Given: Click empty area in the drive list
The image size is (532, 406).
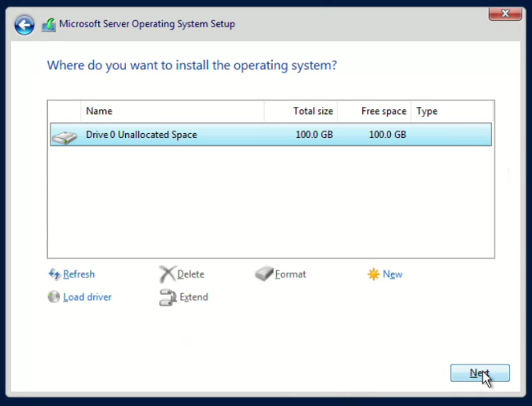Looking at the screenshot, I should 271,207.
